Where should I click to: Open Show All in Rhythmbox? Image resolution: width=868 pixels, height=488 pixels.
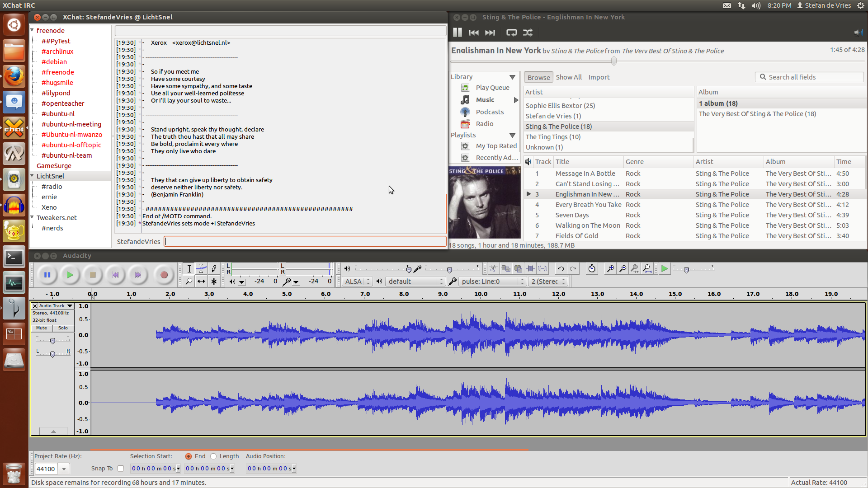(569, 77)
